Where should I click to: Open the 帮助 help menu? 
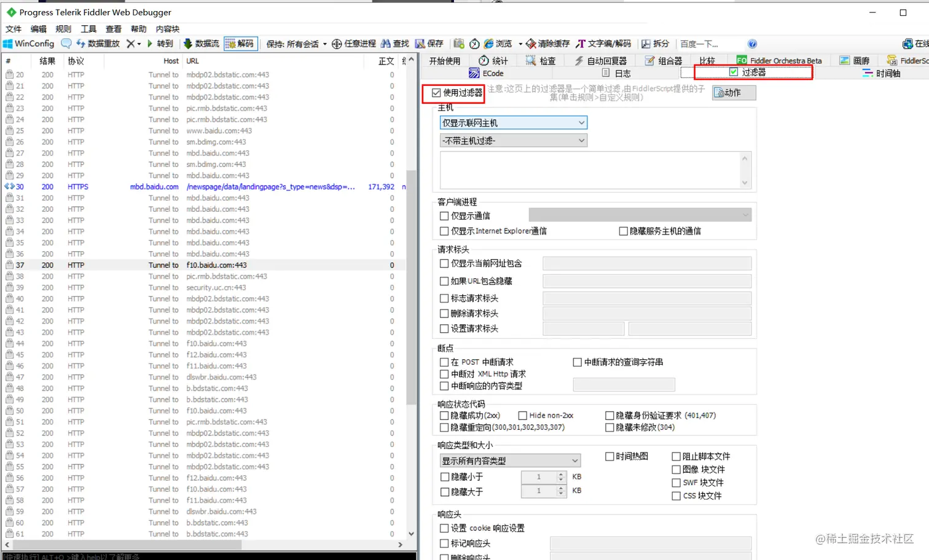tap(139, 29)
